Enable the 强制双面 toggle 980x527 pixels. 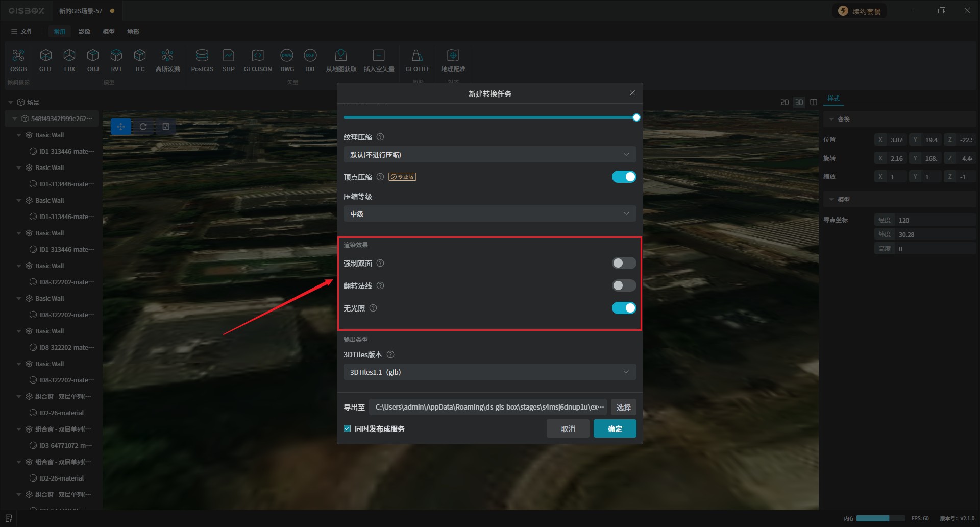pyautogui.click(x=624, y=263)
